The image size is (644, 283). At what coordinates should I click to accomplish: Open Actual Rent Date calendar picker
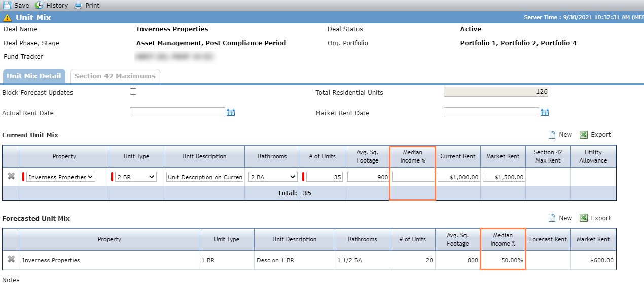click(231, 112)
